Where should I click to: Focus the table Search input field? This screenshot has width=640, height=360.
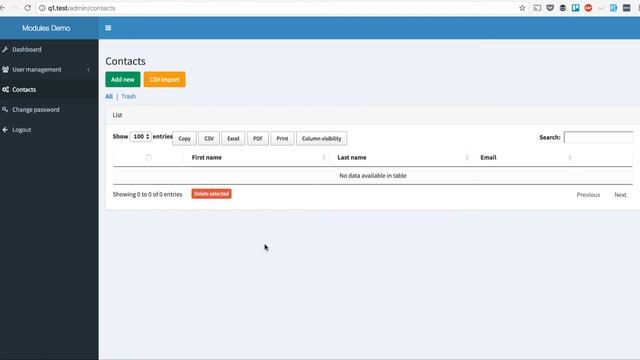coord(598,137)
